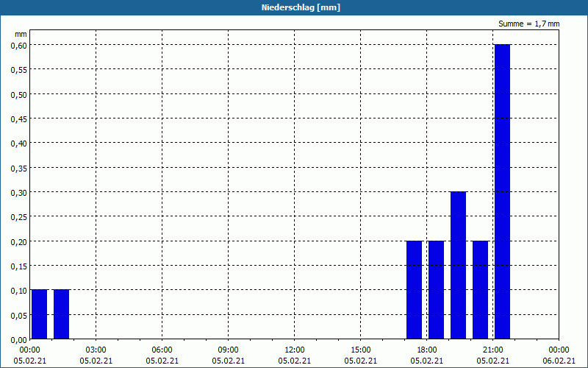Click the 0,15 y-axis label

click(19, 266)
